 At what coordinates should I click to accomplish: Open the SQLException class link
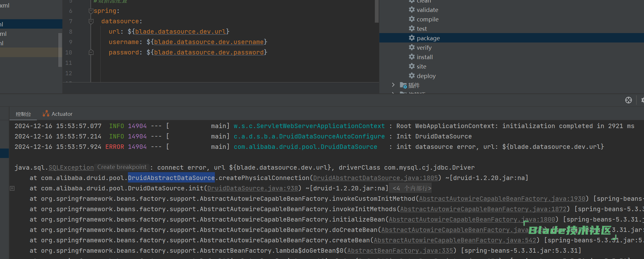click(71, 167)
